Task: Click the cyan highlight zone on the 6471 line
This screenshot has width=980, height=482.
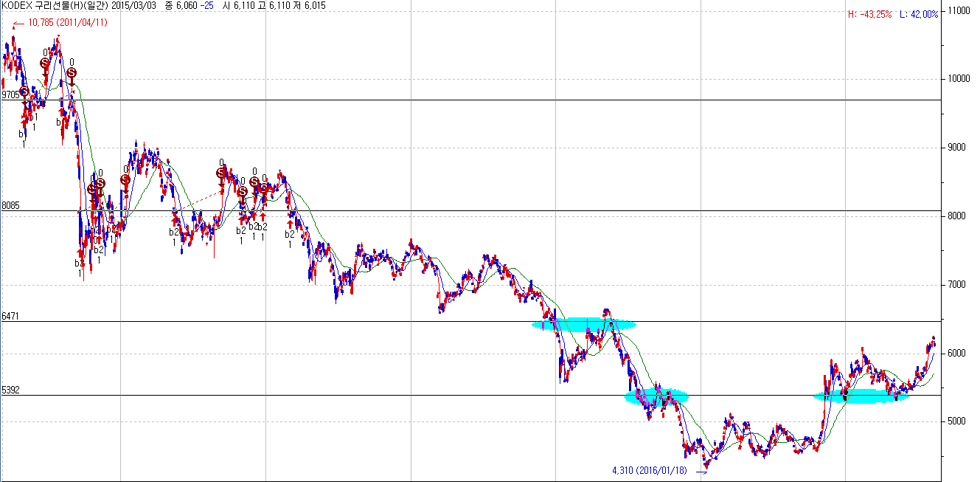Action: [x=583, y=323]
